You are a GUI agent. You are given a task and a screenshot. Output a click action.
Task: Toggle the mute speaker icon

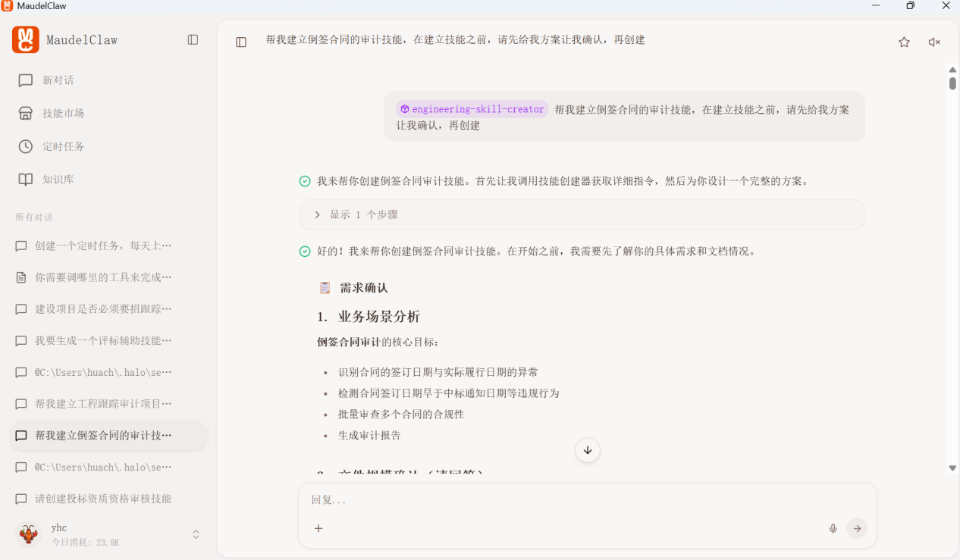point(934,42)
